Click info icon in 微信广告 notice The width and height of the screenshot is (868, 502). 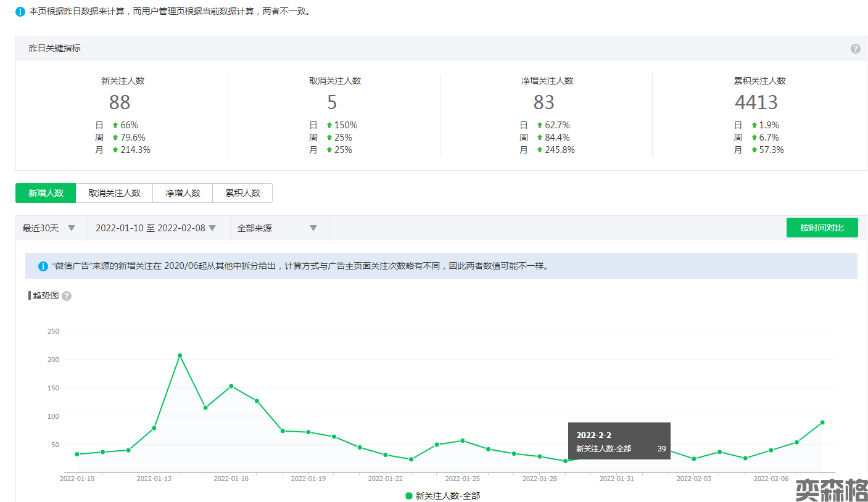43,266
